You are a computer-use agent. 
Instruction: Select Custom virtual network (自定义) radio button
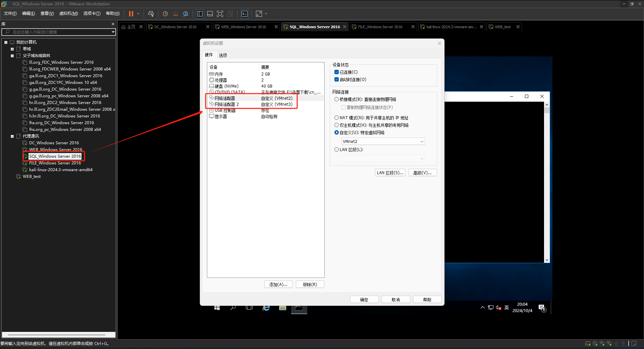coord(336,133)
